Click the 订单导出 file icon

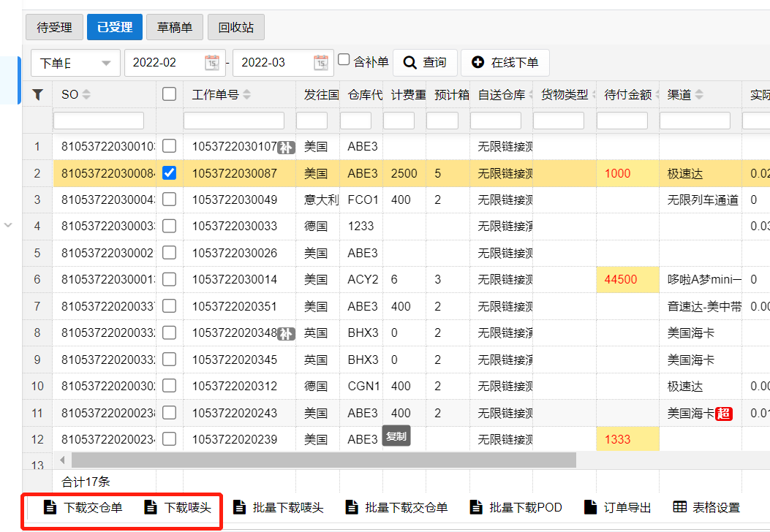pos(590,507)
